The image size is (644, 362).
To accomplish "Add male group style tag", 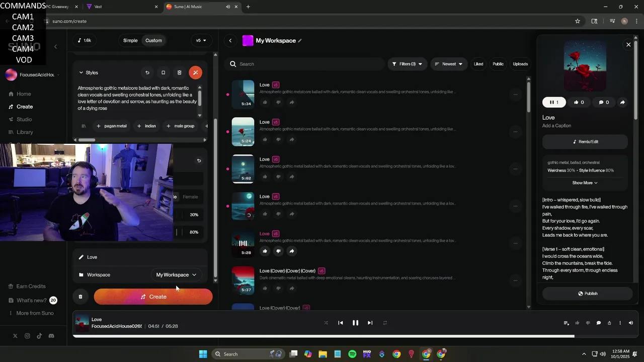I will (180, 126).
